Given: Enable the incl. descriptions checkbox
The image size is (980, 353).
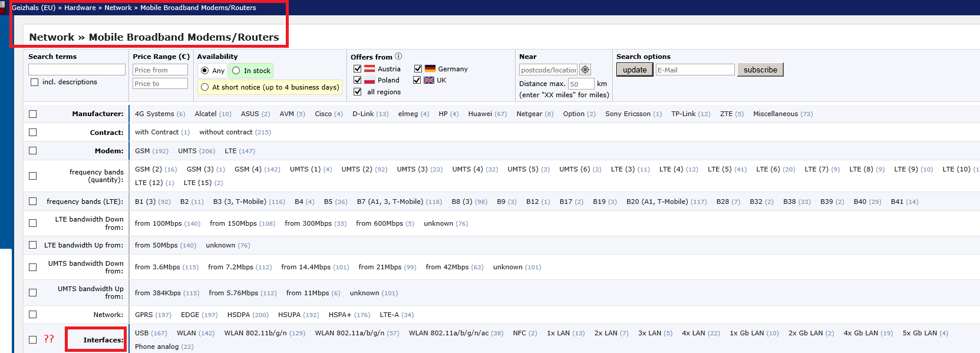Looking at the screenshot, I should click(34, 82).
